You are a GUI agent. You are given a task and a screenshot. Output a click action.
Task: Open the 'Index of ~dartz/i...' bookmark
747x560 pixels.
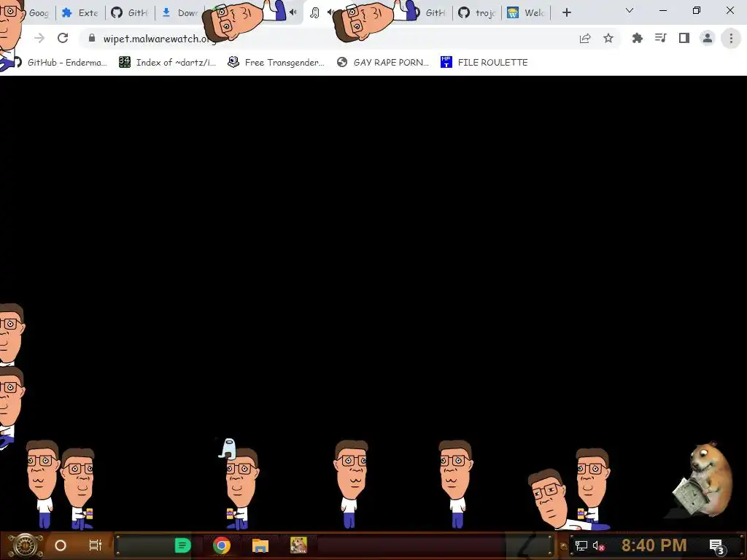pos(167,63)
